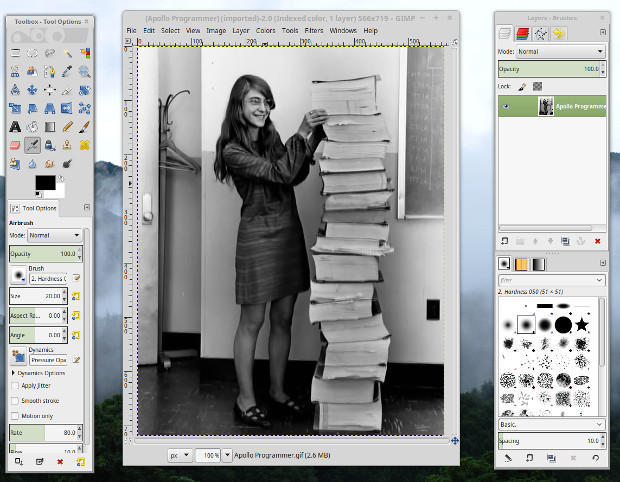
Task: Click the black foreground color swatch
Action: pos(45,182)
